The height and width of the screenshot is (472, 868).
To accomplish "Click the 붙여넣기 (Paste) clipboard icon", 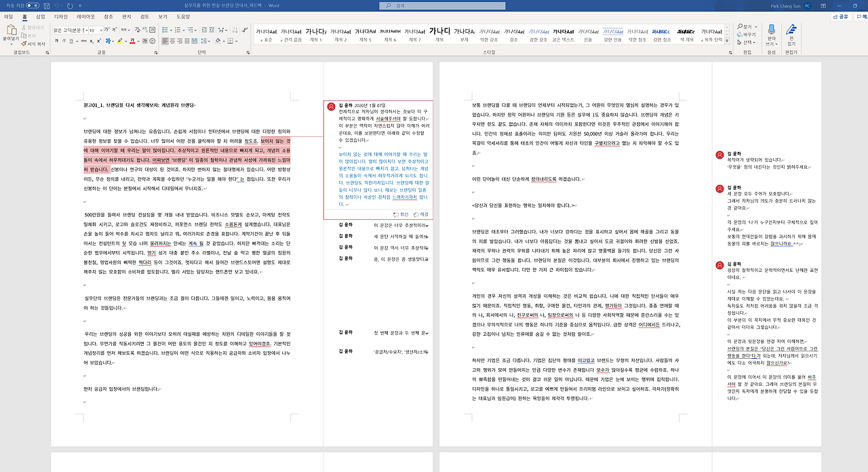I will click(12, 30).
